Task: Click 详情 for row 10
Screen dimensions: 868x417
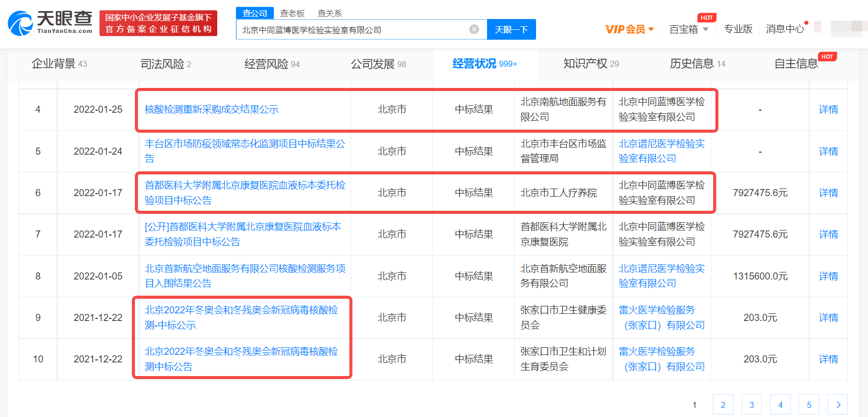Action: 829,359
